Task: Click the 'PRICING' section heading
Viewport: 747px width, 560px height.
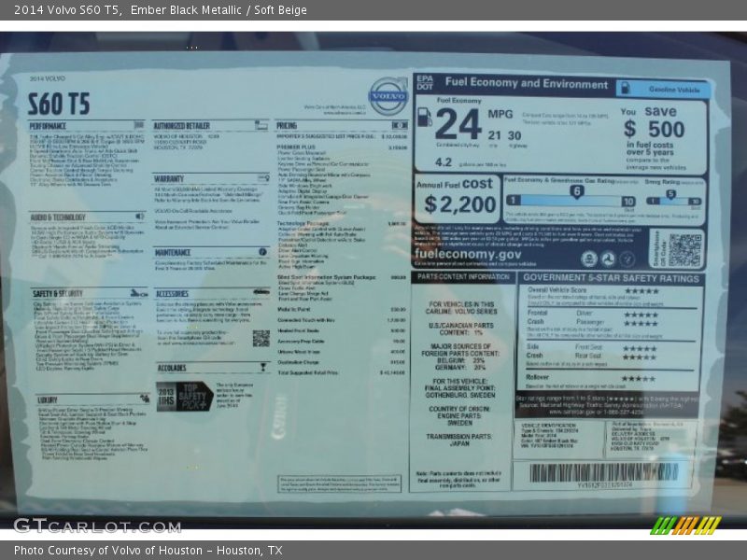Action: click(x=287, y=125)
